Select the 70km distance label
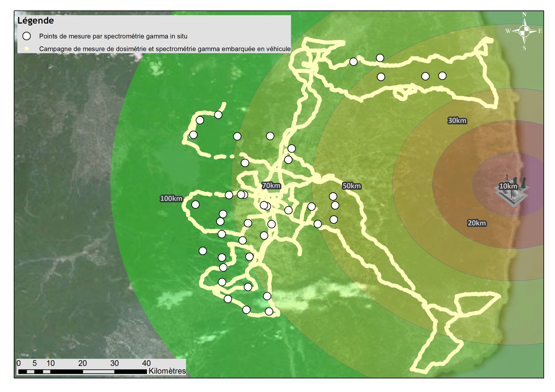The height and width of the screenshot is (392, 555). pyautogui.click(x=271, y=186)
